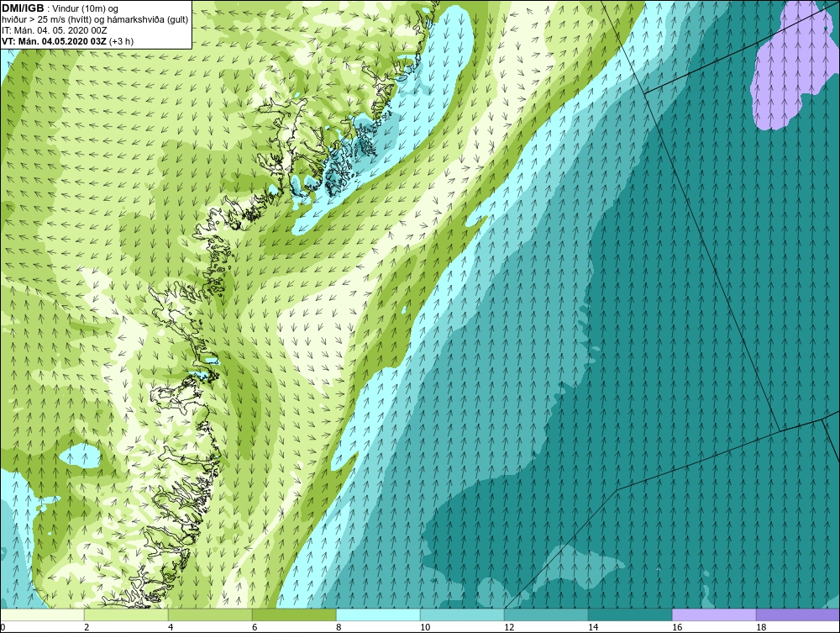Click the legend label '18'

tap(761, 627)
